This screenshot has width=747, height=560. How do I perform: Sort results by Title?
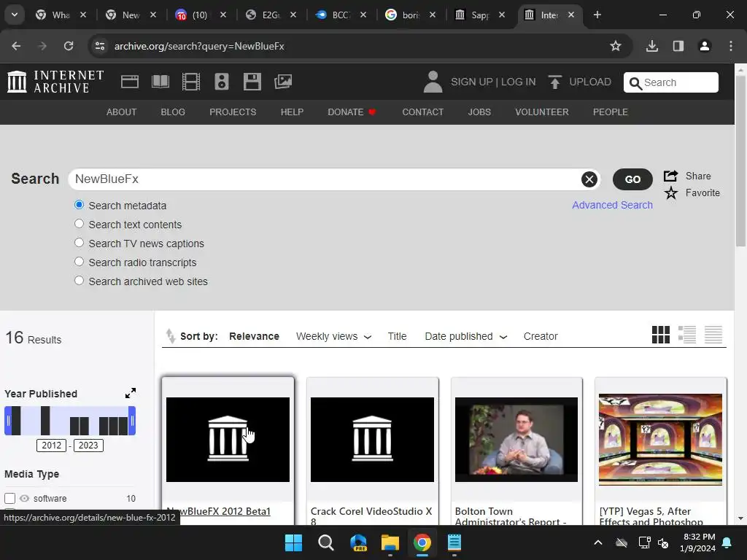[397, 336]
